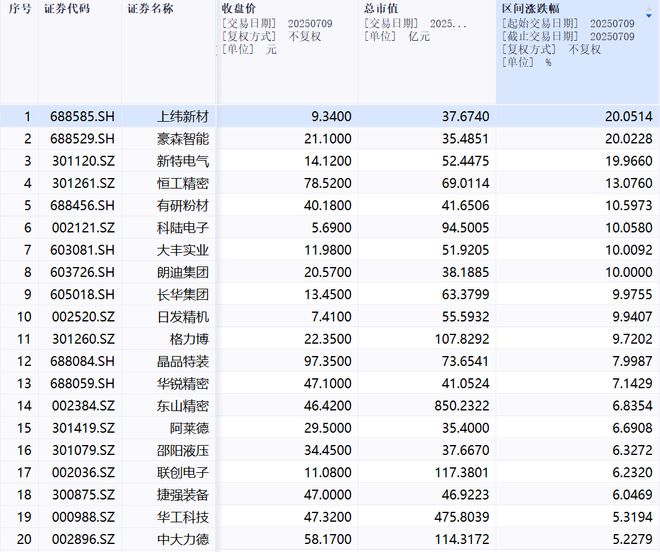Click stock code 688456.SH
660x552 pixels.
(82, 205)
